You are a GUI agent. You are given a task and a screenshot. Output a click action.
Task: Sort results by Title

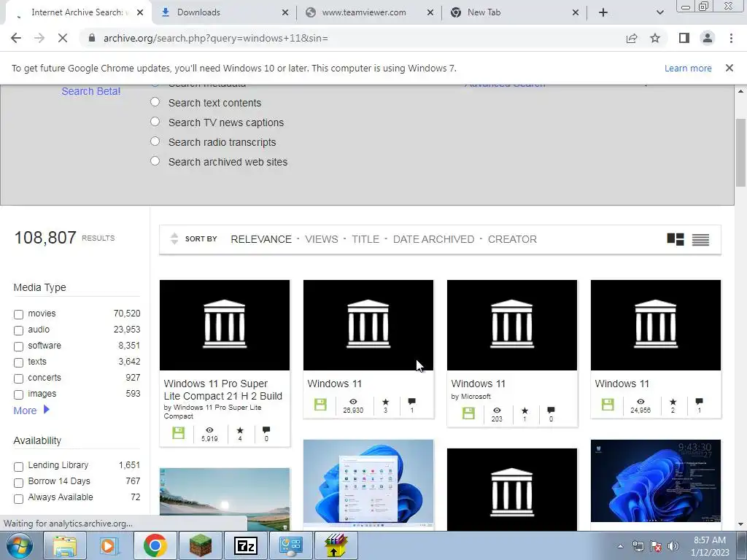(365, 239)
